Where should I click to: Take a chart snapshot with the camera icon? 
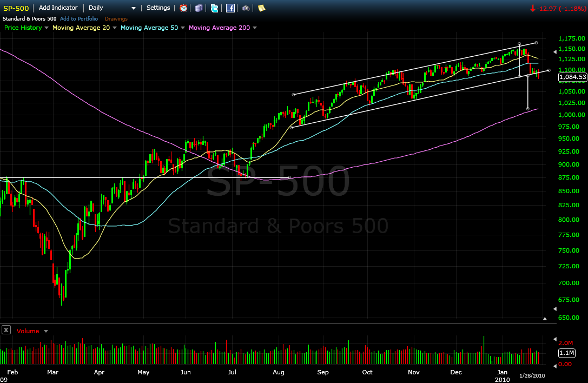tap(245, 8)
